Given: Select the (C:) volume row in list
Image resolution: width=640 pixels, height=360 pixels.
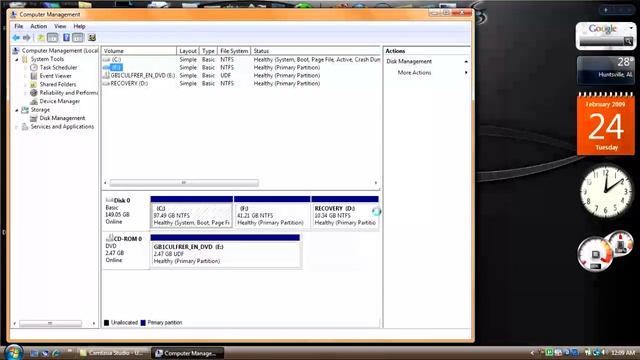Looking at the screenshot, I should (241, 60).
